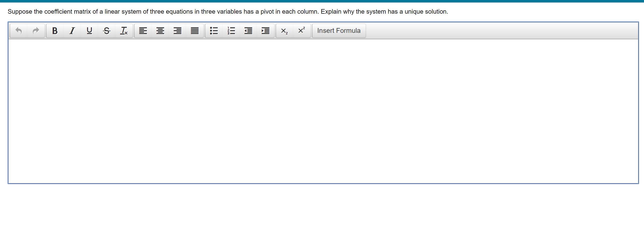Screen dimensions: 644x242
Task: Toggle italic formatting
Action: point(72,31)
